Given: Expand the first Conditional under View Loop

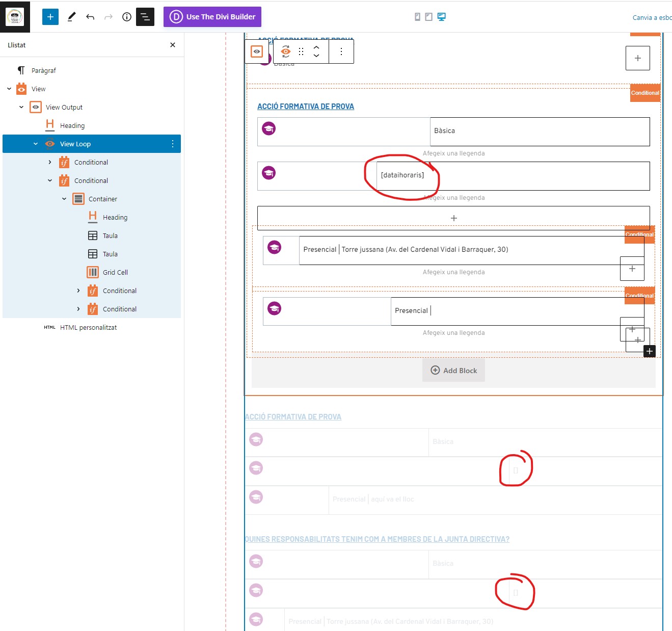Looking at the screenshot, I should pyautogui.click(x=50, y=162).
